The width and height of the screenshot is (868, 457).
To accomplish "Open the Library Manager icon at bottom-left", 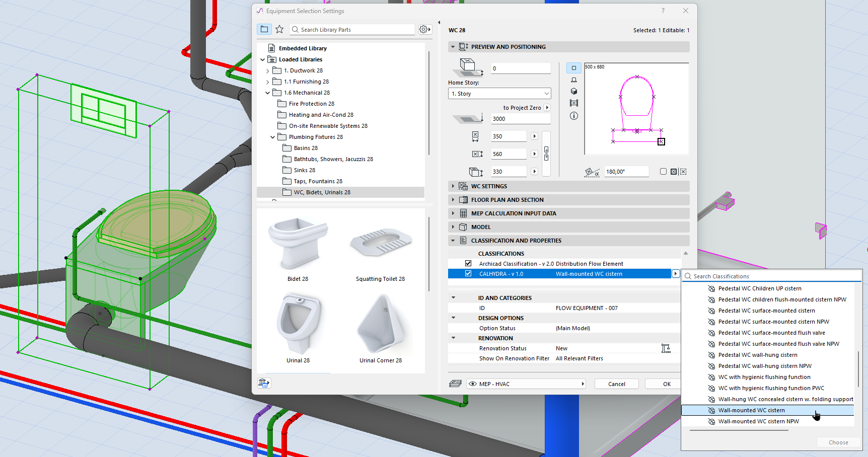I will point(263,383).
